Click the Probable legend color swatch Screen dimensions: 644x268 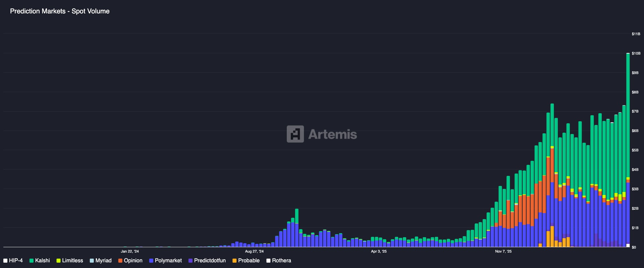coord(234,261)
